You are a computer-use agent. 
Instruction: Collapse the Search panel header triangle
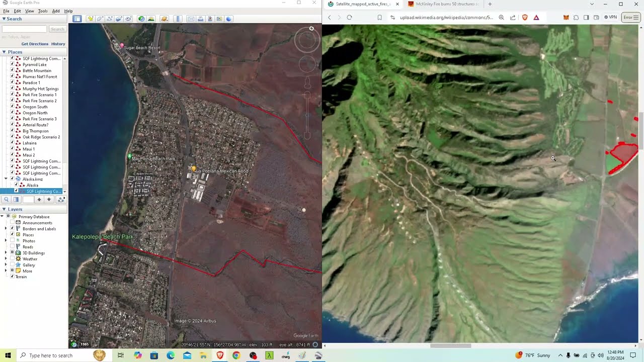click(x=4, y=19)
